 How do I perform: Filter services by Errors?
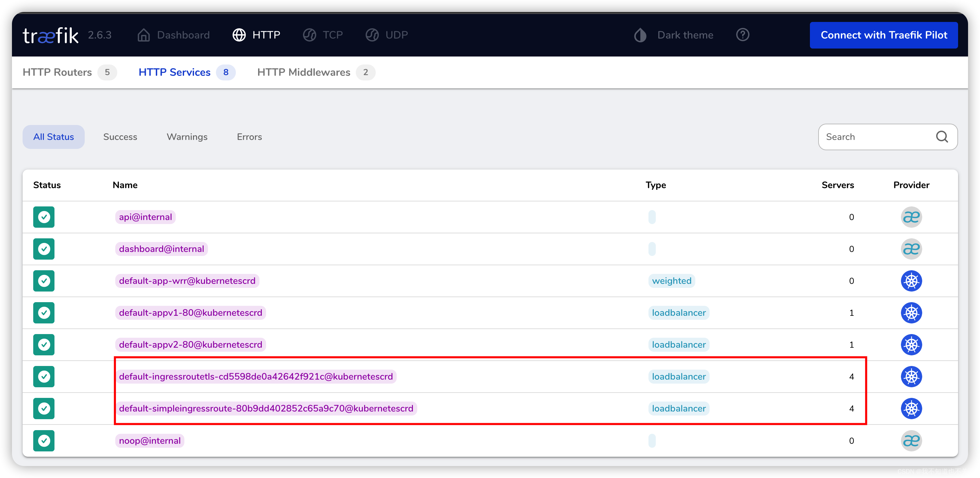[x=249, y=137]
